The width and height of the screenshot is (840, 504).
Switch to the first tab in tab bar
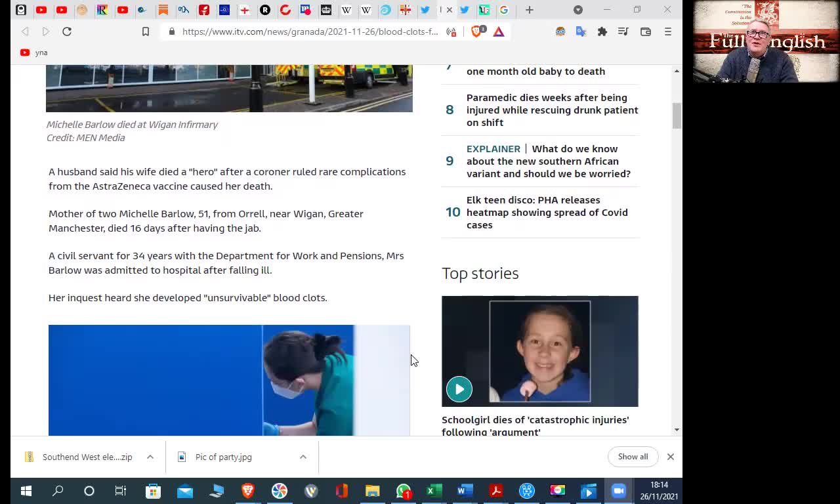coord(21,10)
